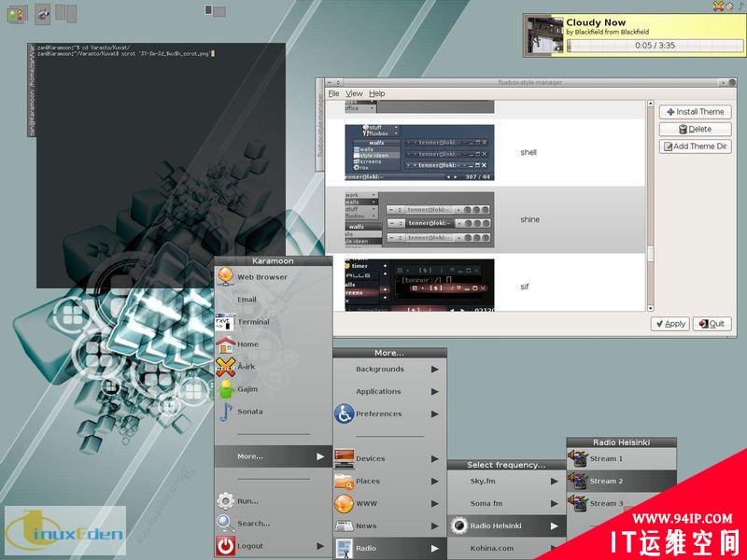Image resolution: width=747 pixels, height=560 pixels.
Task: Click 'sif' theme name text
Action: point(525,287)
